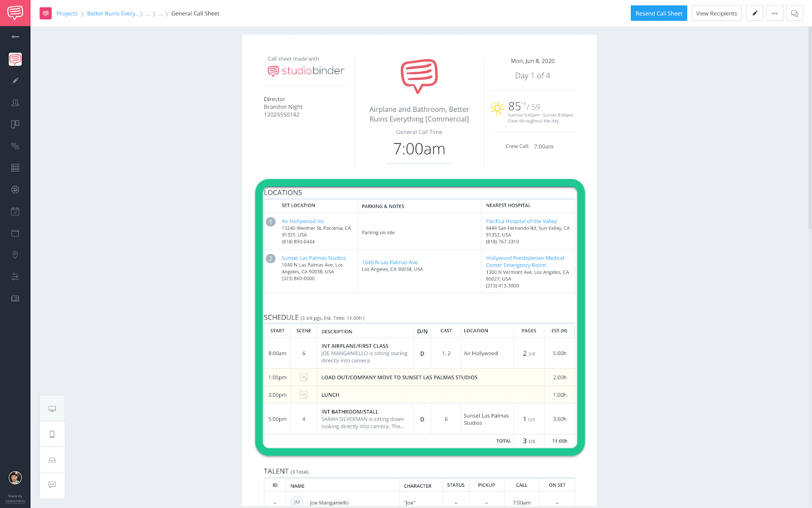The width and height of the screenshot is (812, 508).
Task: Click the Parking on site note
Action: click(x=378, y=233)
